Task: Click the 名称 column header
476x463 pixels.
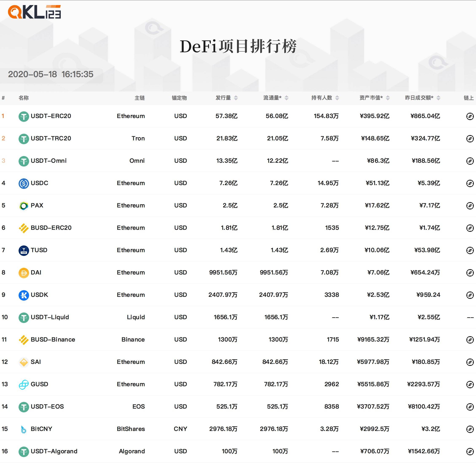Action: [x=24, y=98]
